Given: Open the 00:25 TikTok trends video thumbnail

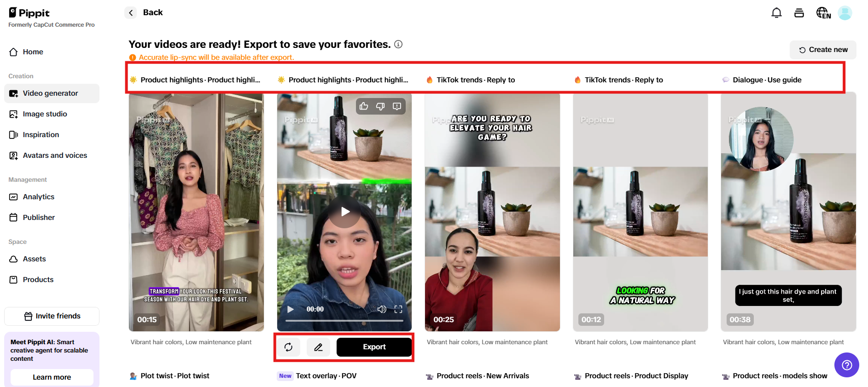Looking at the screenshot, I should [492, 212].
